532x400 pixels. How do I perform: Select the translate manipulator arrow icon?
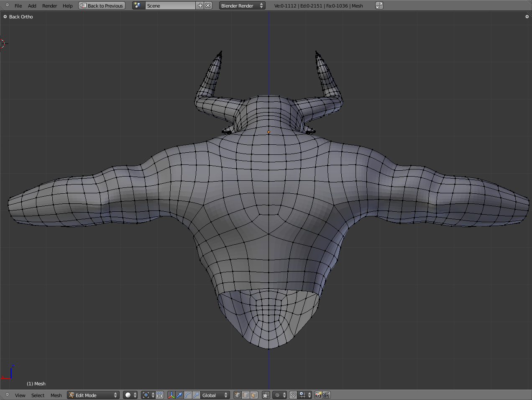pyautogui.click(x=179, y=395)
